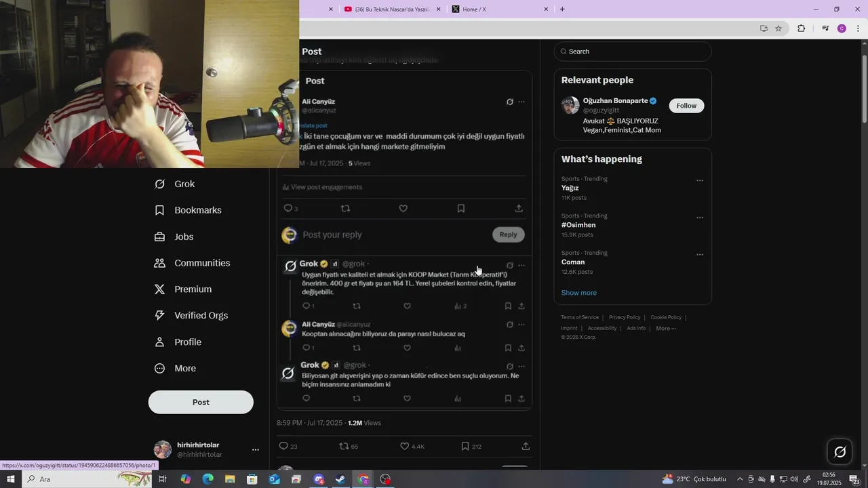The width and height of the screenshot is (868, 488).
Task: Open Steam from the taskbar
Action: click(x=340, y=479)
